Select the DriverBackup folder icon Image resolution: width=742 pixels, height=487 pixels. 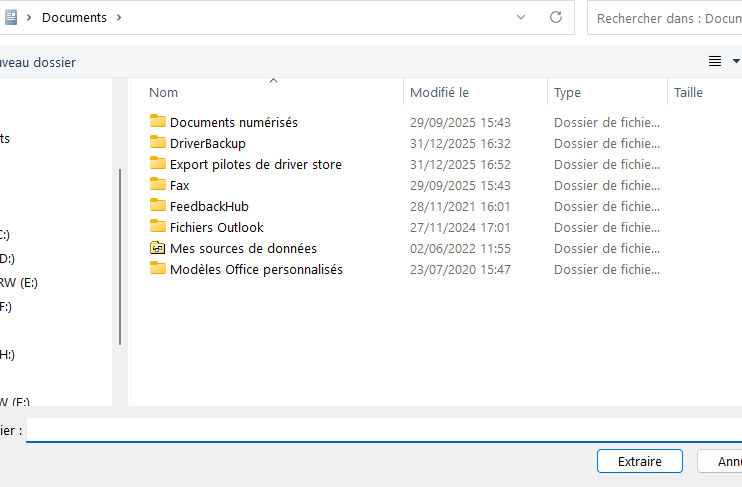pos(158,142)
